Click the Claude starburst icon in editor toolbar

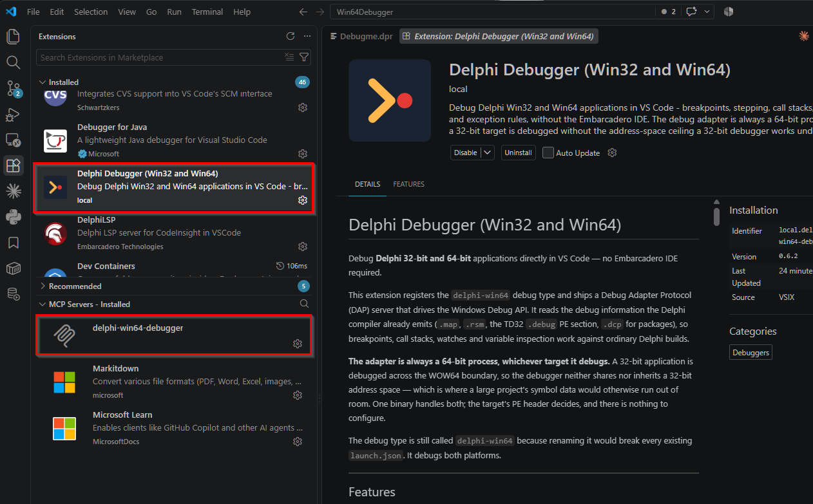(804, 36)
